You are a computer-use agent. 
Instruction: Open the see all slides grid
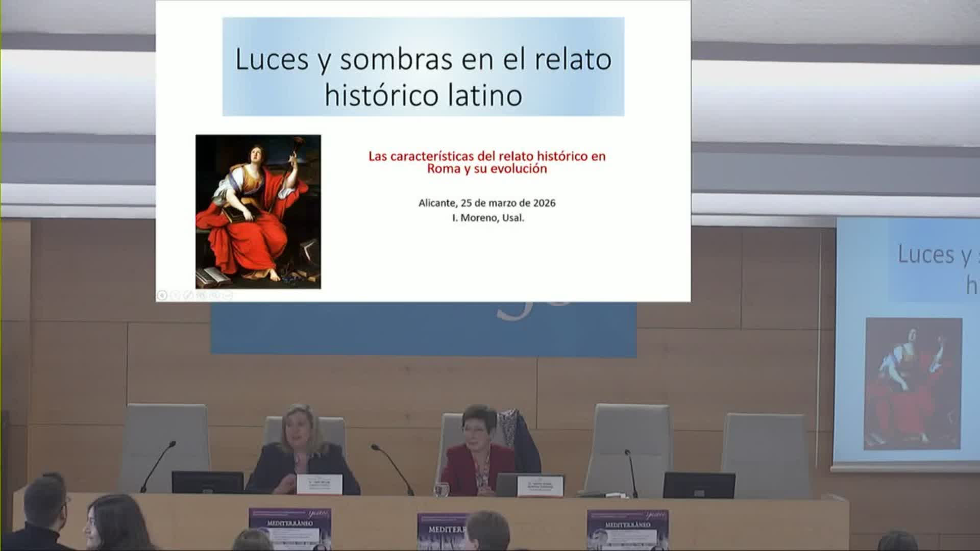[x=201, y=295]
